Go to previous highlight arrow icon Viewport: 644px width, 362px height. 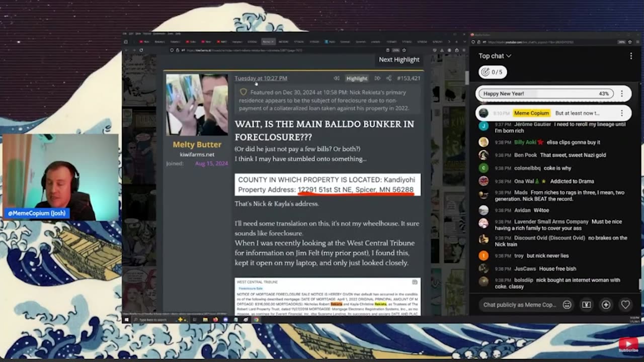336,78
